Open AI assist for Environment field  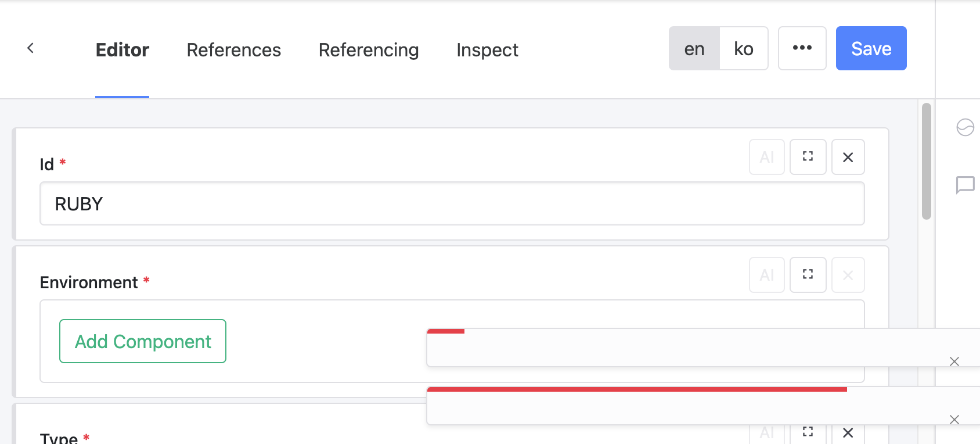pyautogui.click(x=767, y=275)
